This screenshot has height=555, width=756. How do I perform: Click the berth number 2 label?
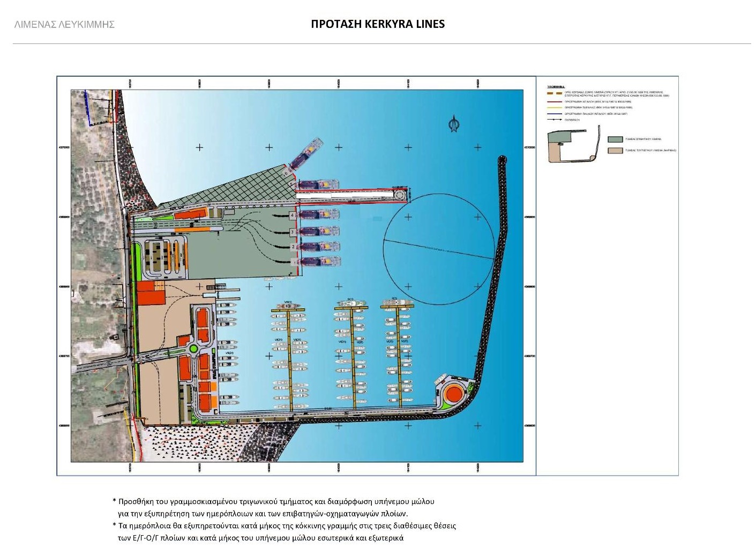pyautogui.click(x=293, y=247)
